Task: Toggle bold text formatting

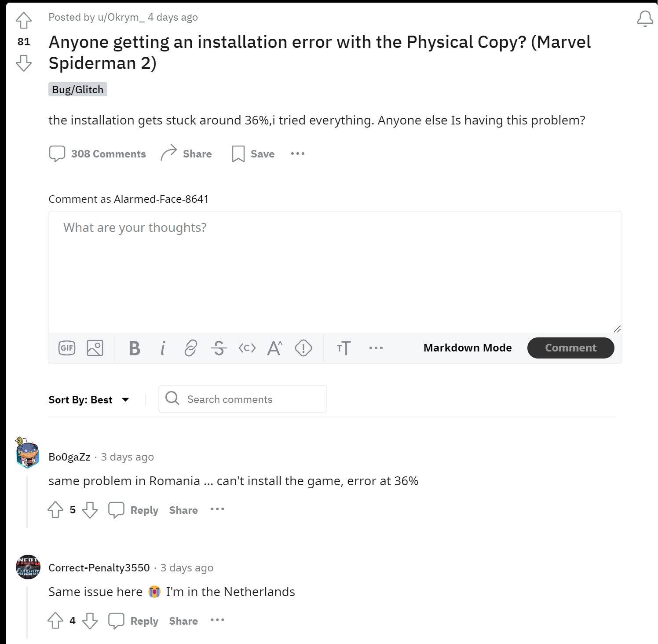Action: [x=135, y=348]
